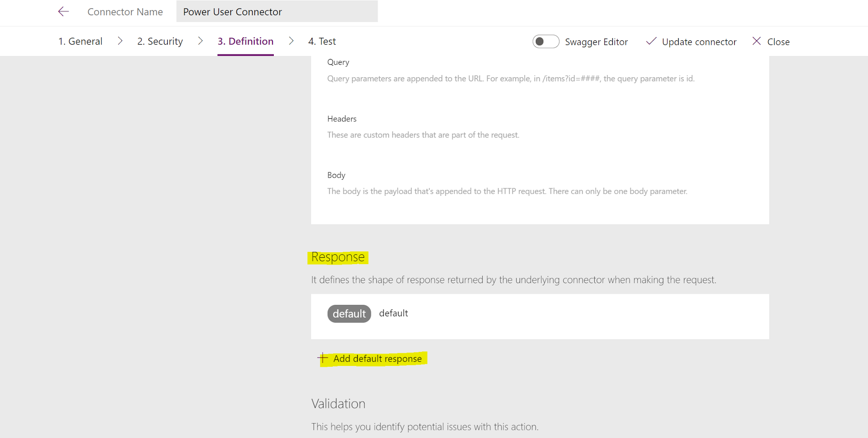Click the X icon beside Close
Image resolution: width=868 pixels, height=438 pixels.
pyautogui.click(x=757, y=41)
